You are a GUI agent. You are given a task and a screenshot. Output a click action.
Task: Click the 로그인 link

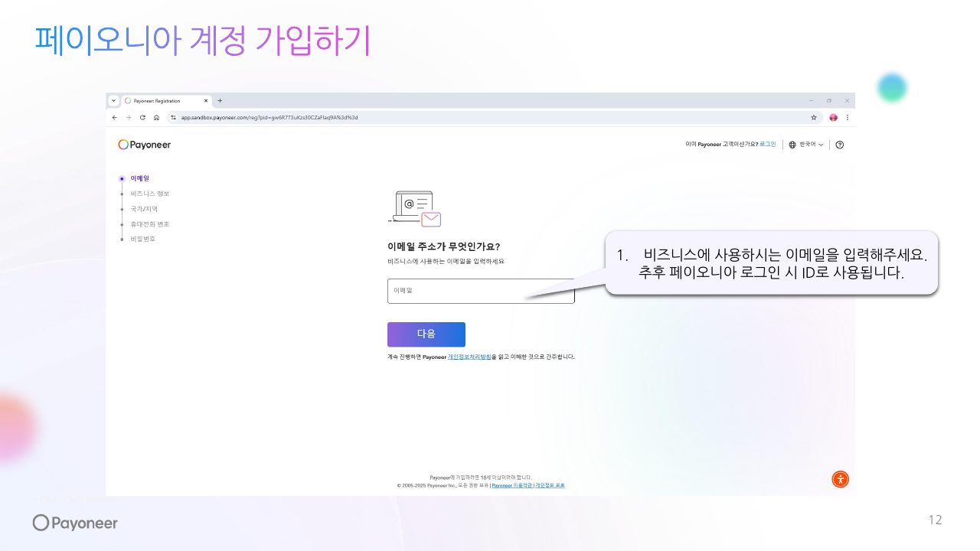pos(768,144)
